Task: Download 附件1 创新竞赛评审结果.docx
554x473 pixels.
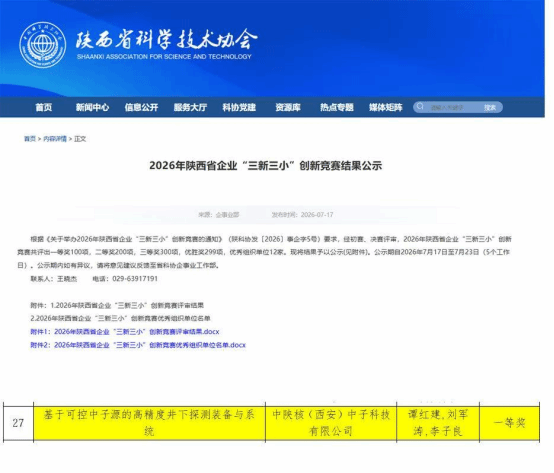Action: tap(125, 332)
